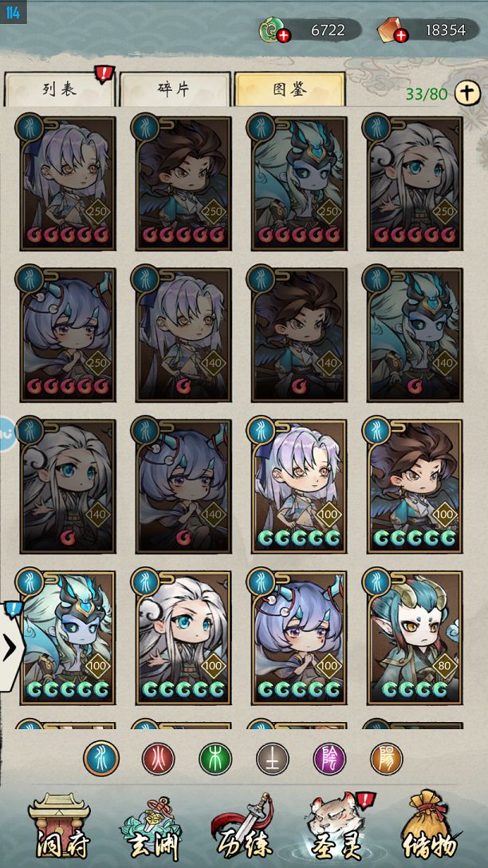488x868 pixels.
Task: Go to 洞府 in bottom navigation
Action: [59, 829]
